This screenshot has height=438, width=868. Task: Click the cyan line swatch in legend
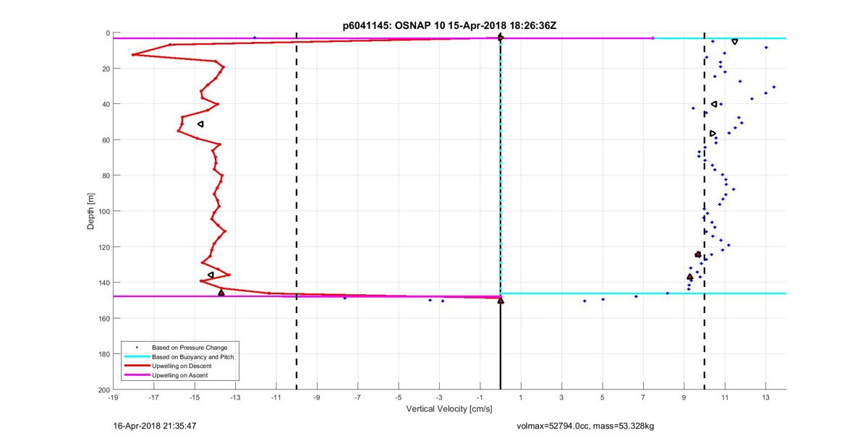click(135, 357)
